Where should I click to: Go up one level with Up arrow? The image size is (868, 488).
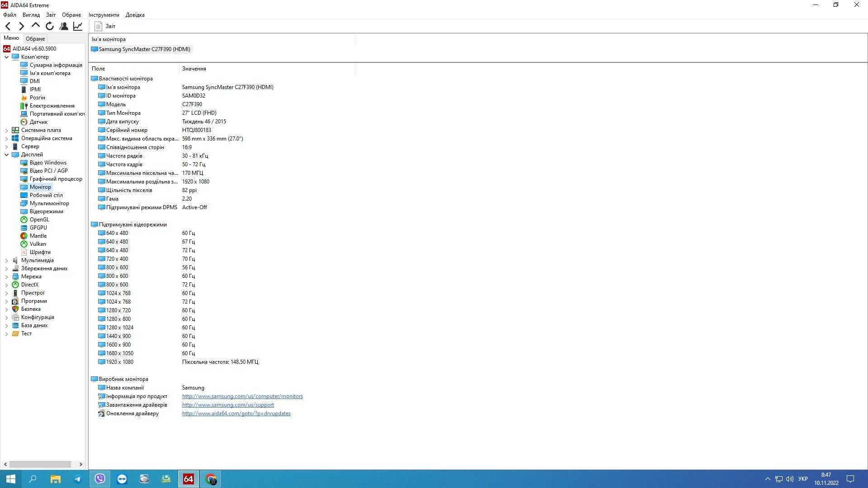click(36, 26)
